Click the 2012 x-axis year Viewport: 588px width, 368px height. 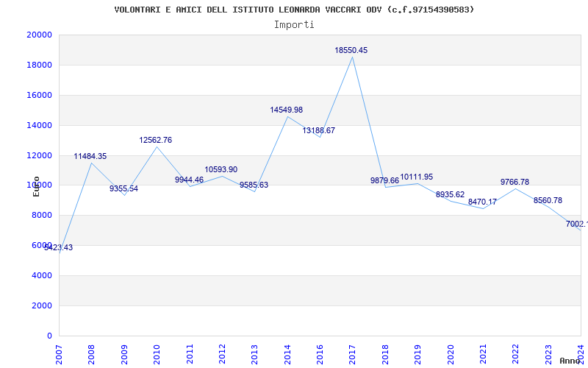tap(222, 354)
